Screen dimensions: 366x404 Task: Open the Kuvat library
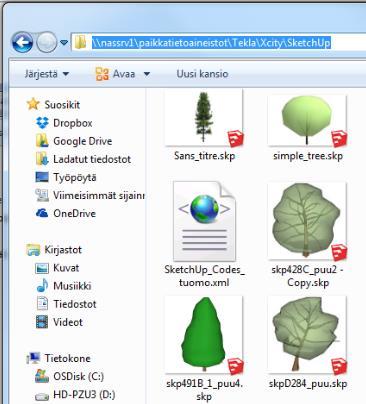(66, 268)
